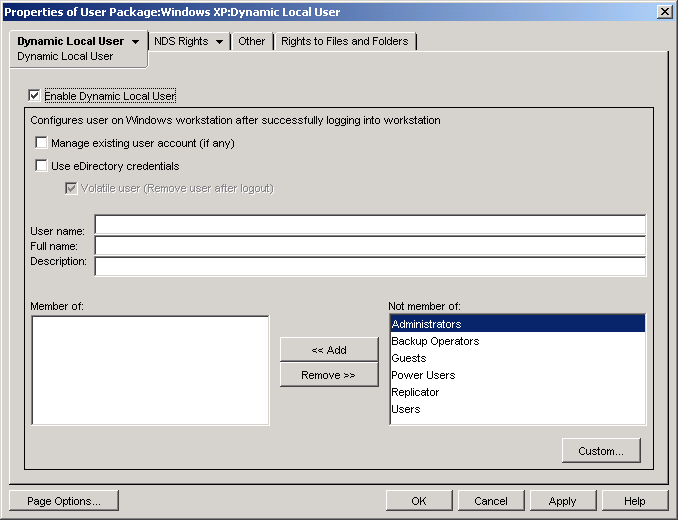Switch to the Other tab
Screen dimensions: 678x520
click(252, 41)
